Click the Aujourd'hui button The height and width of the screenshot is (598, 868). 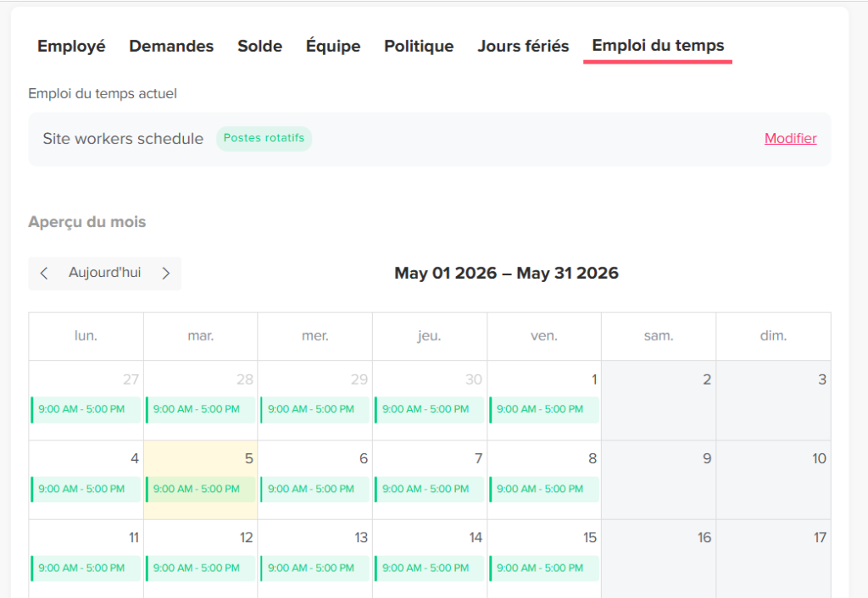(104, 273)
